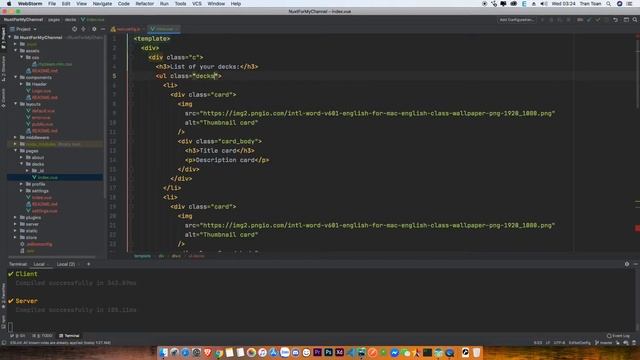
Task: Expand the profile folder
Action: [x=22, y=184]
